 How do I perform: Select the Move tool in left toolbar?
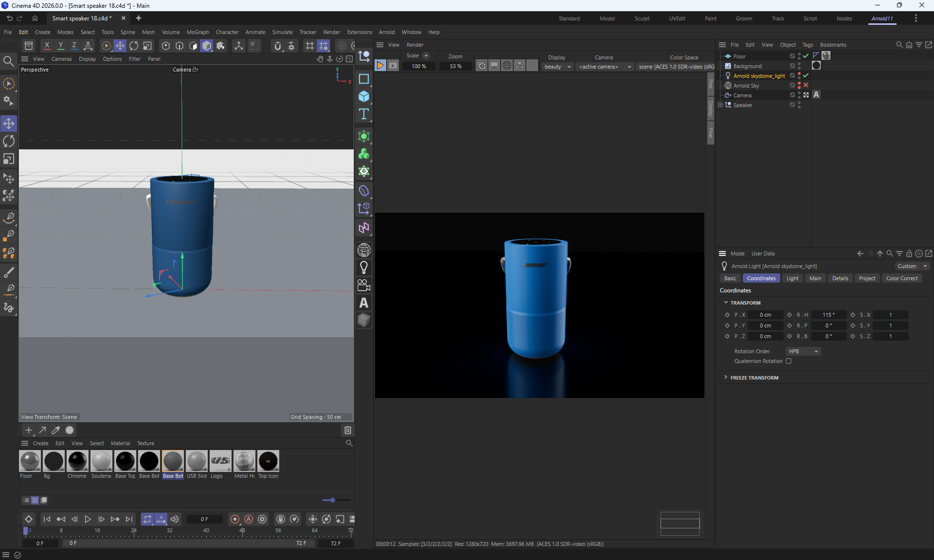[x=9, y=124]
